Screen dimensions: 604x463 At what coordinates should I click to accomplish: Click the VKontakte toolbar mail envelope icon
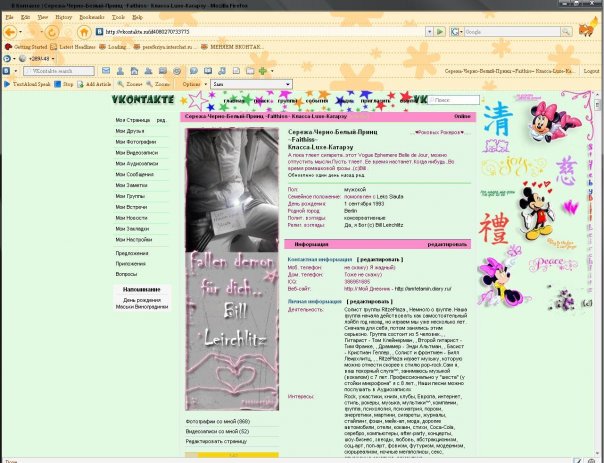tap(106, 70)
